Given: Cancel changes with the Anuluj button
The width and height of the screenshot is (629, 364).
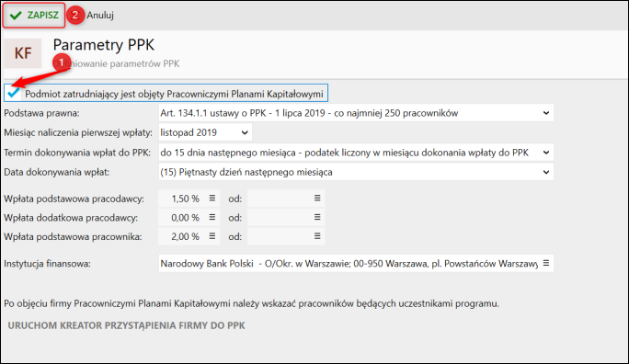Looking at the screenshot, I should click(x=100, y=16).
